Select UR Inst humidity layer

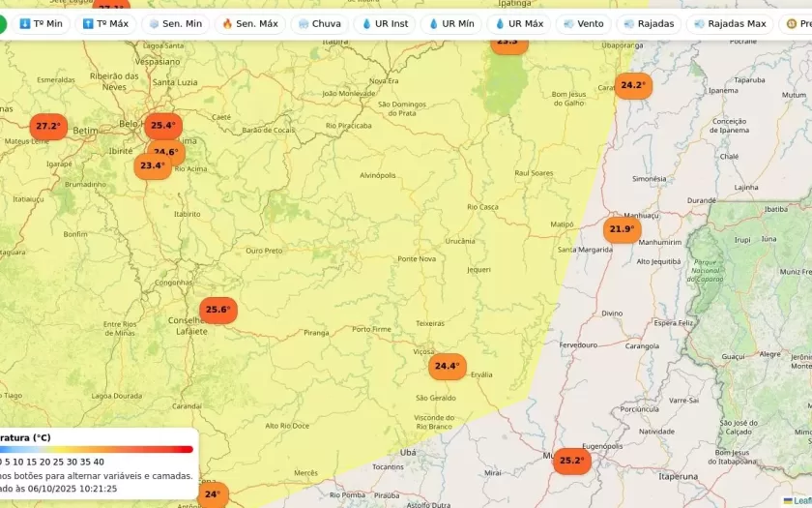385,24
